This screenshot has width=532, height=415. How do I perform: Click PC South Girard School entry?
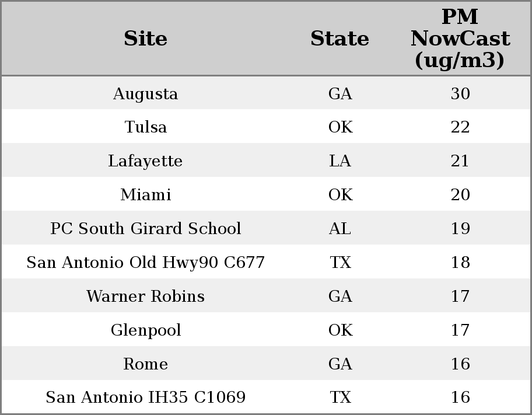click(x=146, y=228)
